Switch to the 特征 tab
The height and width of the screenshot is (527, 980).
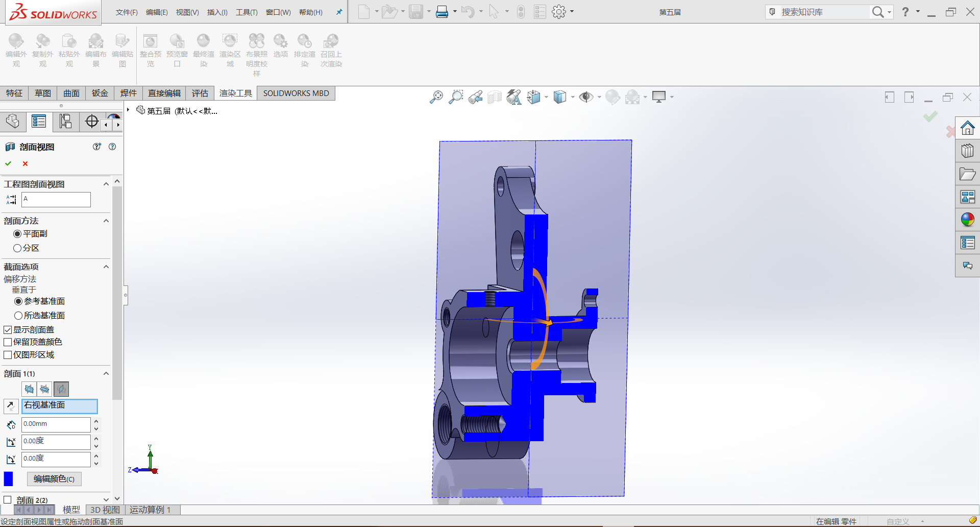tap(14, 93)
